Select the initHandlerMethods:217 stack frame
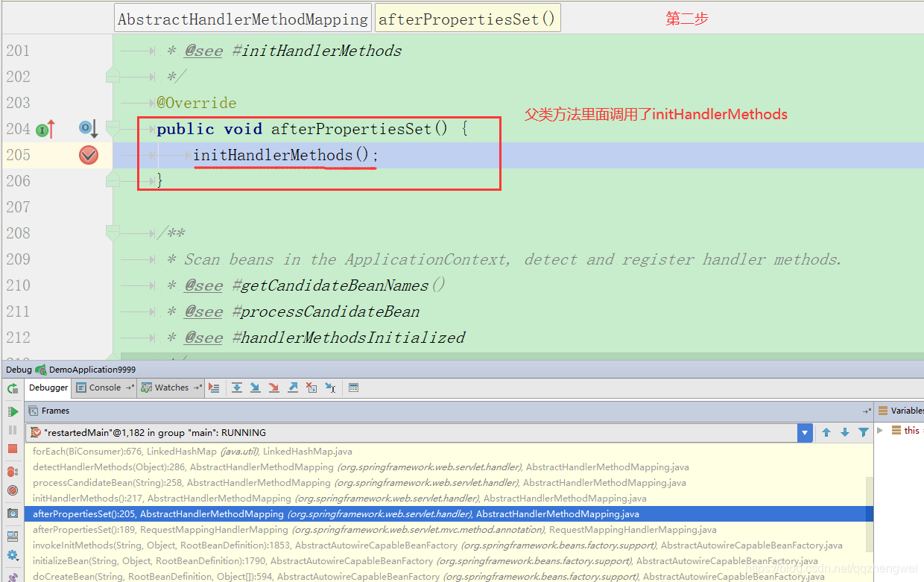The height and width of the screenshot is (582, 924). (x=149, y=498)
